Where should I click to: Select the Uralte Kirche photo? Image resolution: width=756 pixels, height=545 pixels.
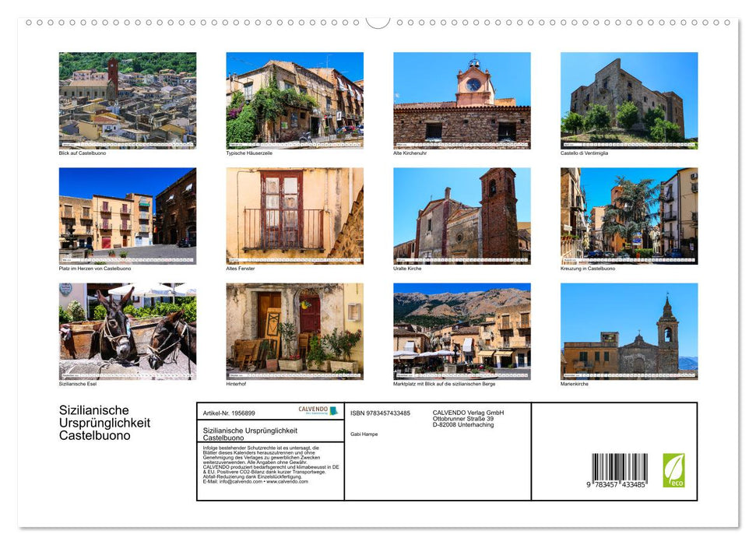462,216
